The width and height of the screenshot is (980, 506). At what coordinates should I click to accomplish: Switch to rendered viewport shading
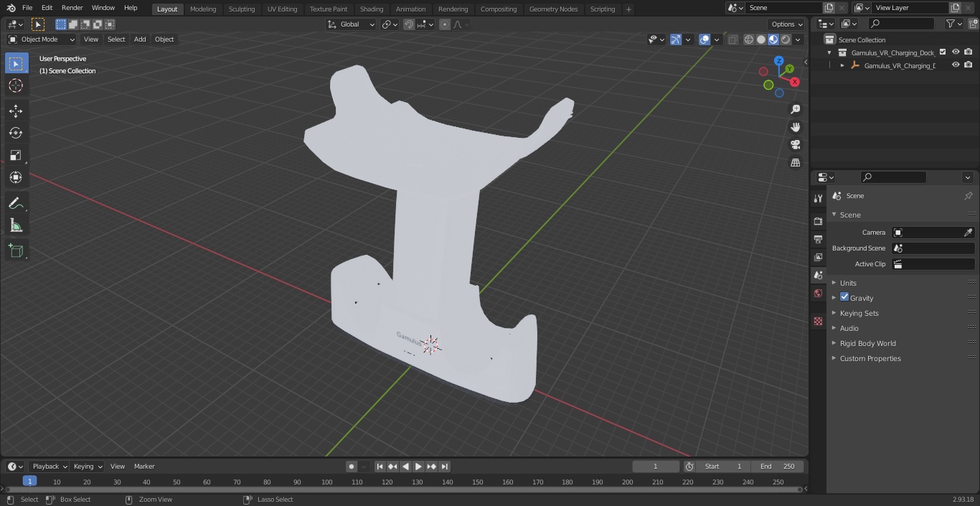click(786, 39)
